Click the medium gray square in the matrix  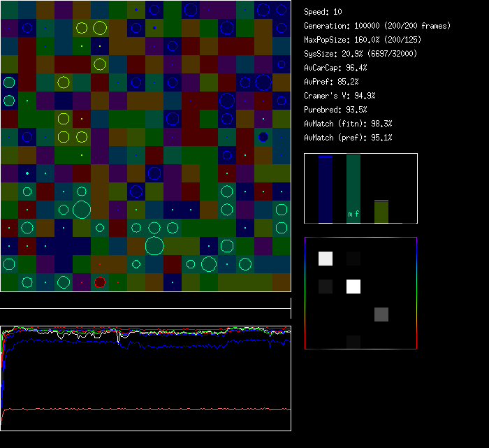381,315
